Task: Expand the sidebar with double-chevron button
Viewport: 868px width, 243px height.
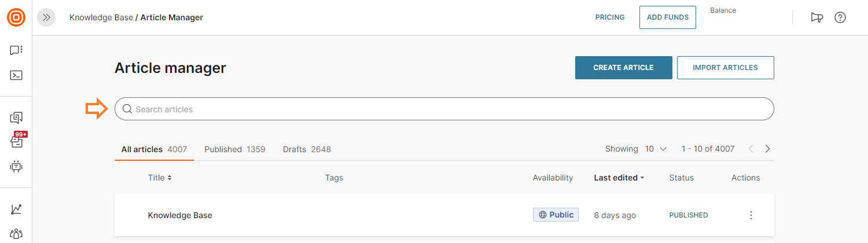Action: tap(46, 17)
